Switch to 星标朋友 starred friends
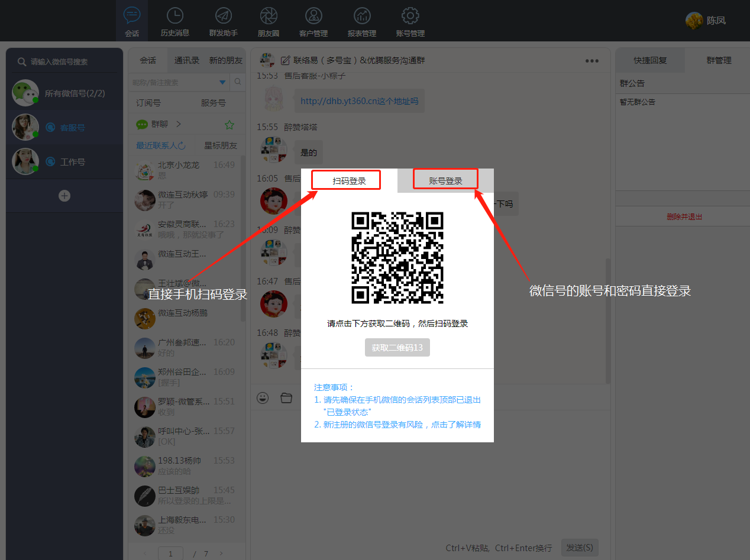This screenshot has width=750, height=560. (x=221, y=145)
